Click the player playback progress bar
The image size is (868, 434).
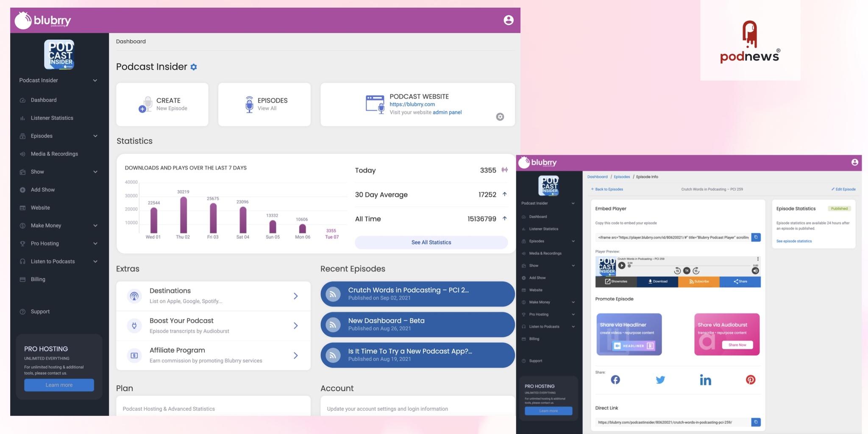click(691, 266)
